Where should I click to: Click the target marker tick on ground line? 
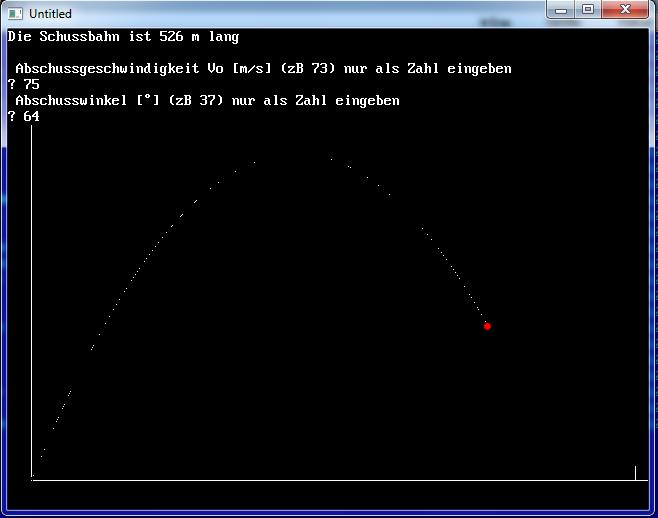635,473
